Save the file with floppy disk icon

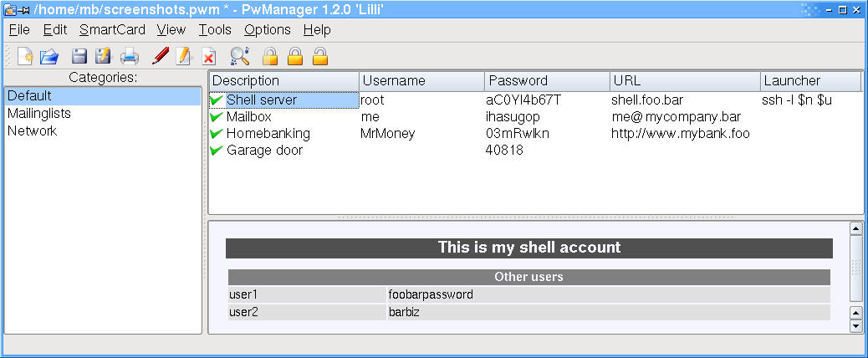coord(80,56)
